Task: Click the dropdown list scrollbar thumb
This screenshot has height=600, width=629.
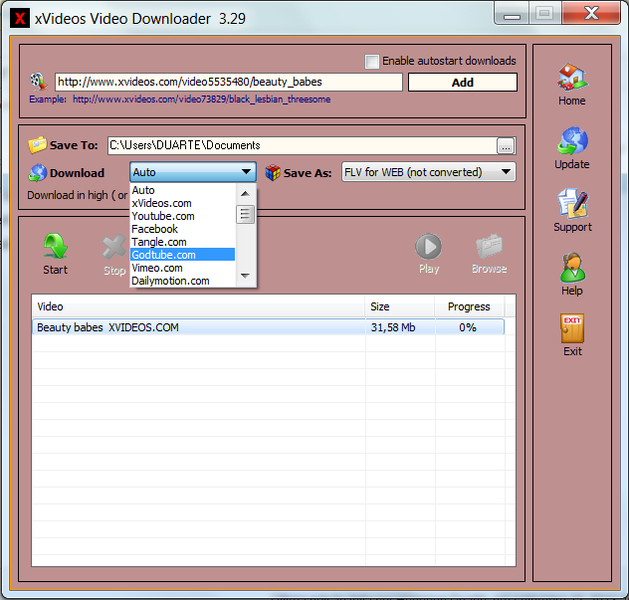Action: pyautogui.click(x=245, y=214)
